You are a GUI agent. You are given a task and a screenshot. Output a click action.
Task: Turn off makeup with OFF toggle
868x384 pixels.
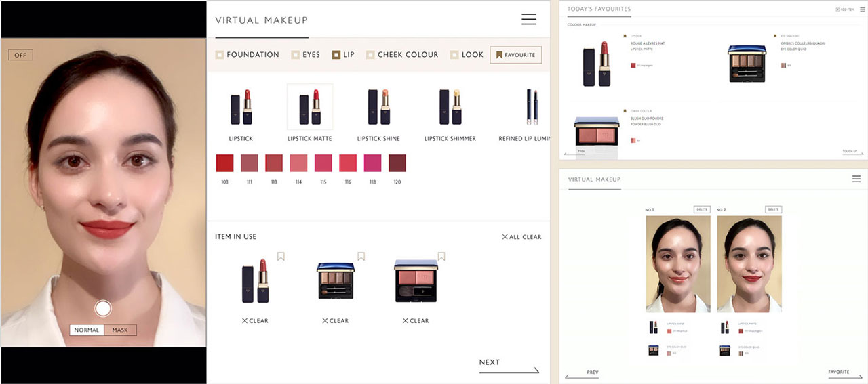tap(20, 55)
